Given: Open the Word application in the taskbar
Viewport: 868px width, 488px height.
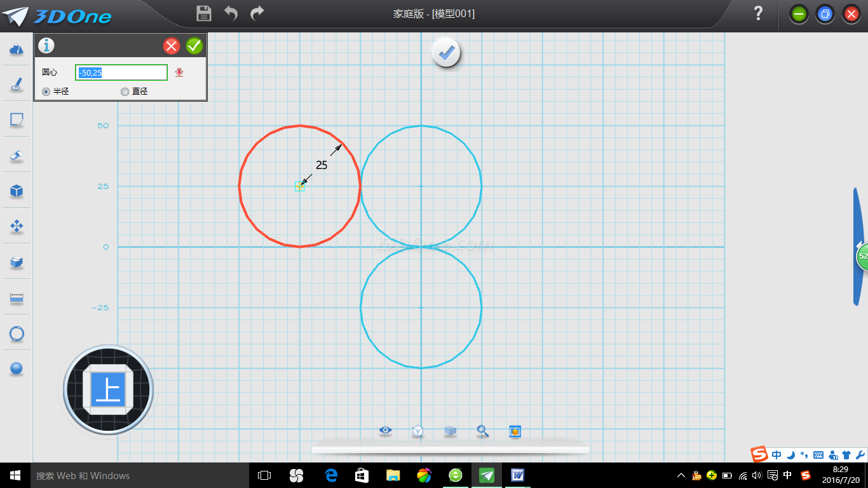Looking at the screenshot, I should [517, 475].
